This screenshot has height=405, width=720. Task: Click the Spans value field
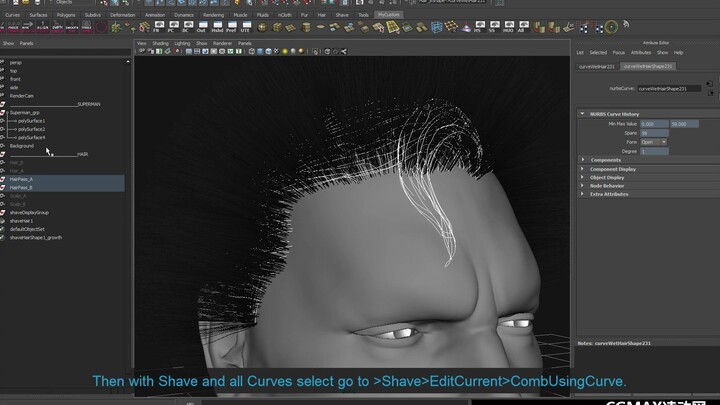pyautogui.click(x=654, y=133)
